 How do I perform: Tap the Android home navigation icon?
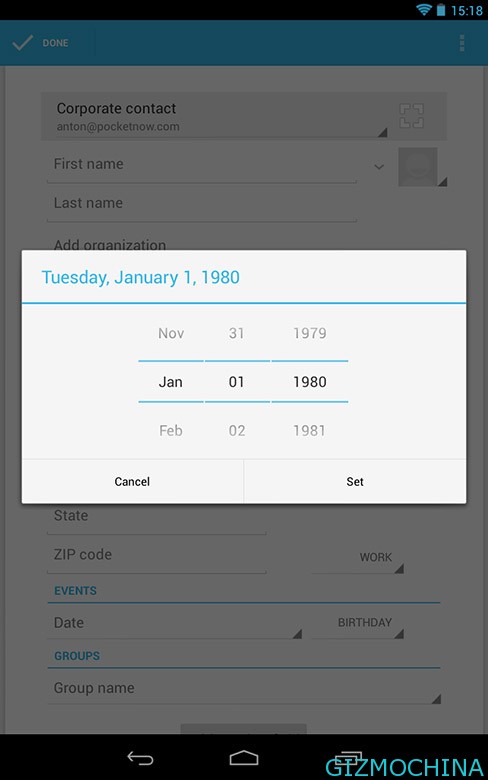tap(244, 758)
